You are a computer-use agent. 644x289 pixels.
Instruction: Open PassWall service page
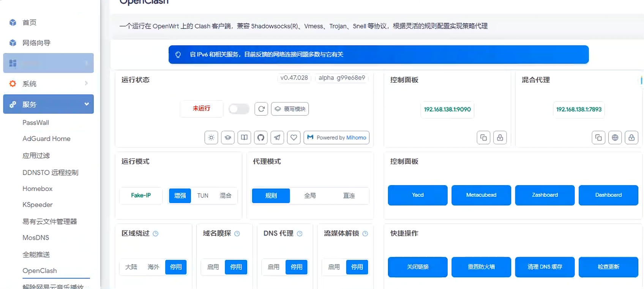[36, 123]
